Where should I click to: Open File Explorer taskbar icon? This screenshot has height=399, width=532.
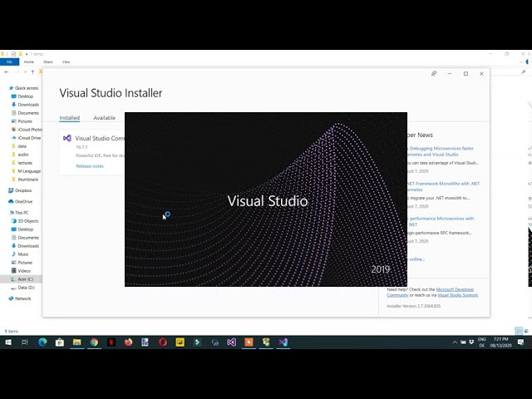pyautogui.click(x=77, y=342)
